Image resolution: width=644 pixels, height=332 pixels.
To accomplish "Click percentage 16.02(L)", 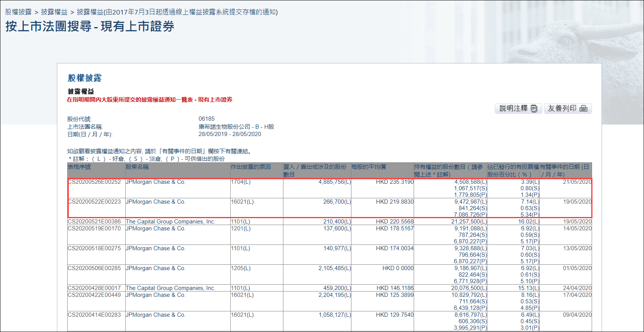I will pos(529,222).
